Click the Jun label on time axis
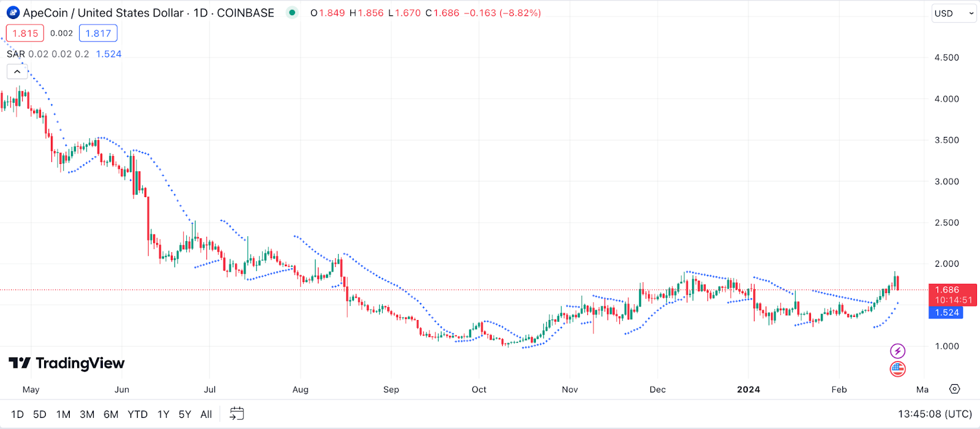This screenshot has width=980, height=429. pyautogui.click(x=122, y=389)
